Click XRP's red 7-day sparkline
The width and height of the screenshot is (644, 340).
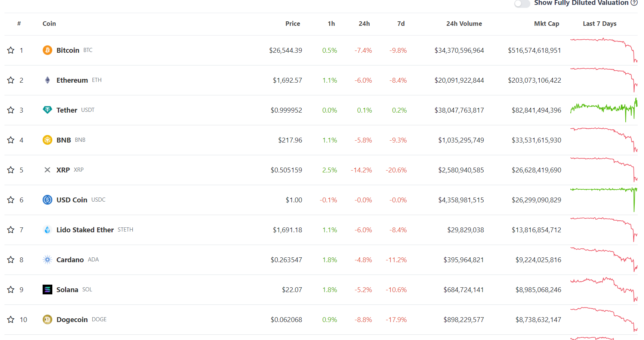coord(604,170)
